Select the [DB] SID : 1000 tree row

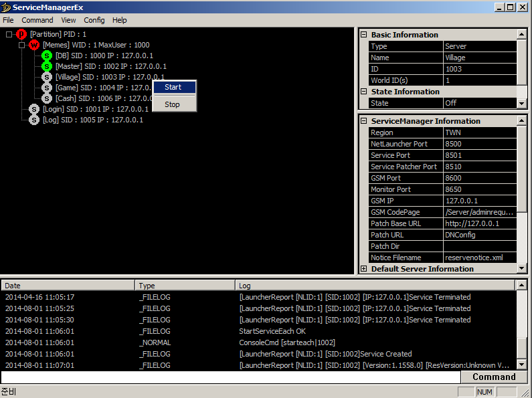click(104, 56)
